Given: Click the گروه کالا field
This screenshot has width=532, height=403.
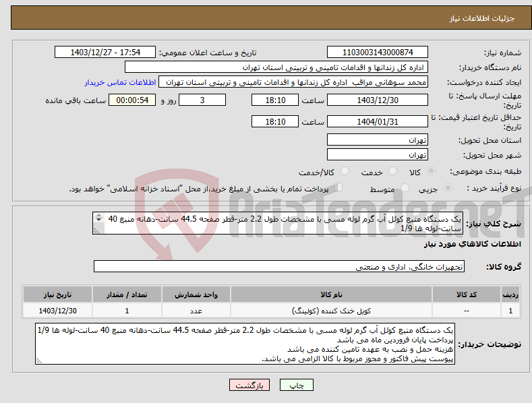Looking at the screenshot, I should (279, 267).
